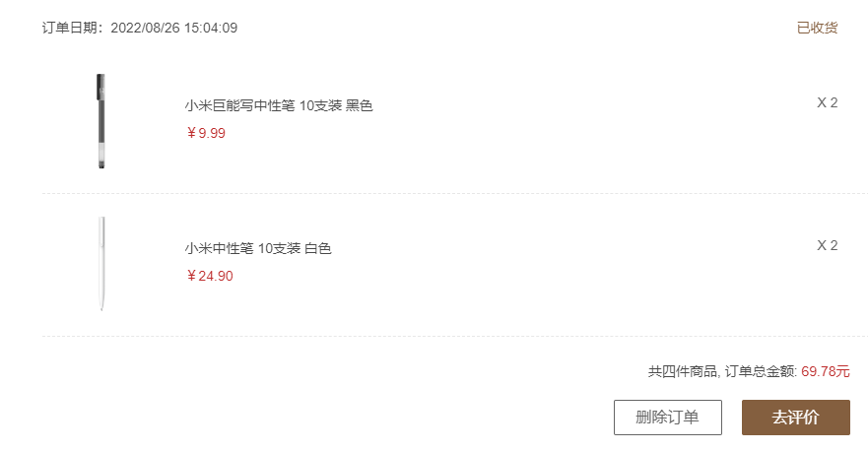
Task: Click the 白色 color variant text
Action: click(x=318, y=248)
